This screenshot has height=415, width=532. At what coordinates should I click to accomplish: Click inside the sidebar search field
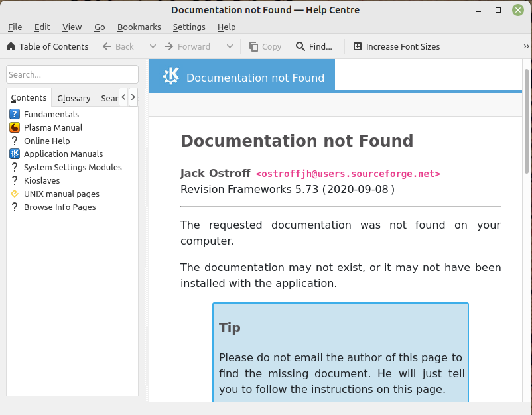click(72, 74)
